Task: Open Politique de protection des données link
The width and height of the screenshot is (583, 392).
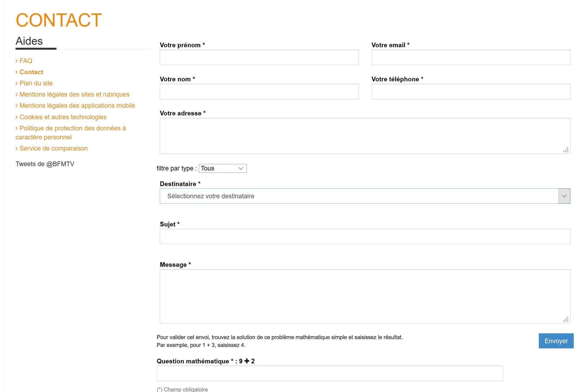Action: (73, 128)
